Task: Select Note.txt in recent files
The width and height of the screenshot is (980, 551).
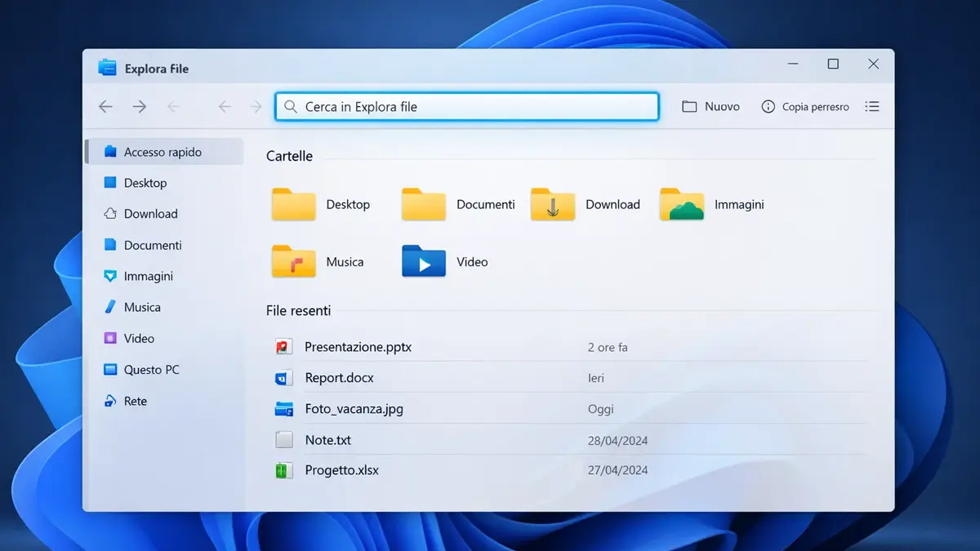Action: (327, 439)
